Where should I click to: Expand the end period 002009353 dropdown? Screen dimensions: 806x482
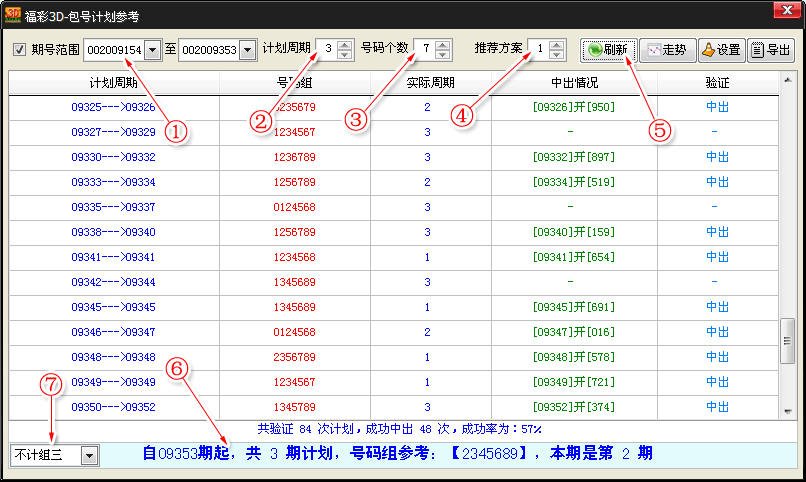(x=247, y=50)
